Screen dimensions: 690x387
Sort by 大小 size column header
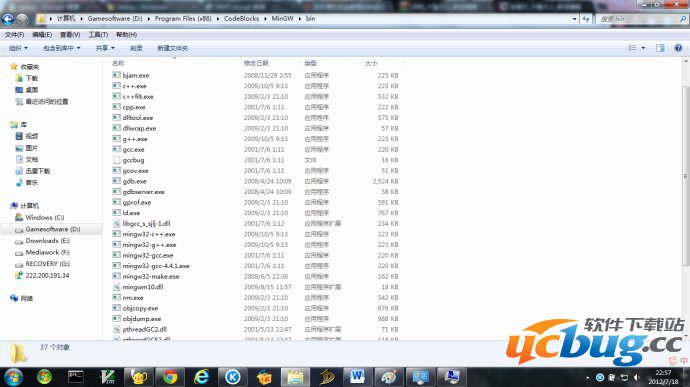click(x=371, y=63)
